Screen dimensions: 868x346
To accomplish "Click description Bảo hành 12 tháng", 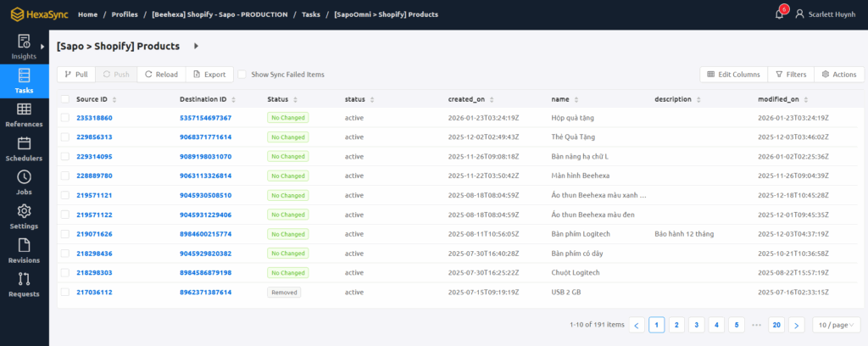I will click(684, 234).
